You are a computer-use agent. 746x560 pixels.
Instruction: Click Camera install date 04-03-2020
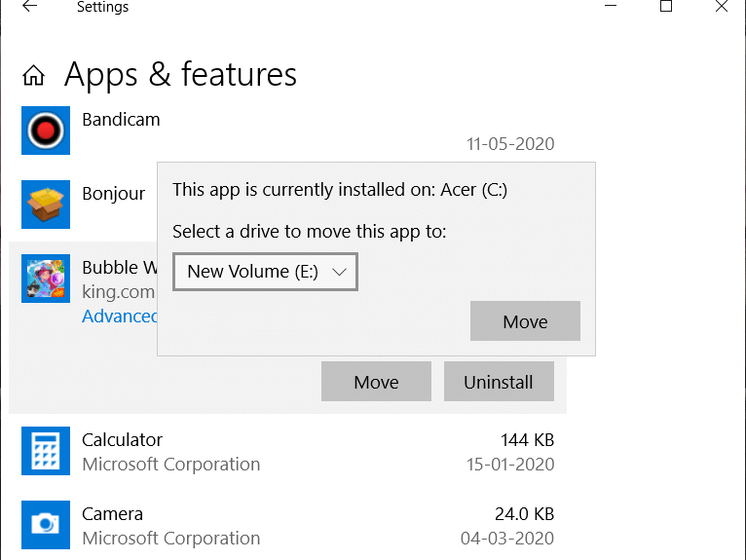(507, 539)
